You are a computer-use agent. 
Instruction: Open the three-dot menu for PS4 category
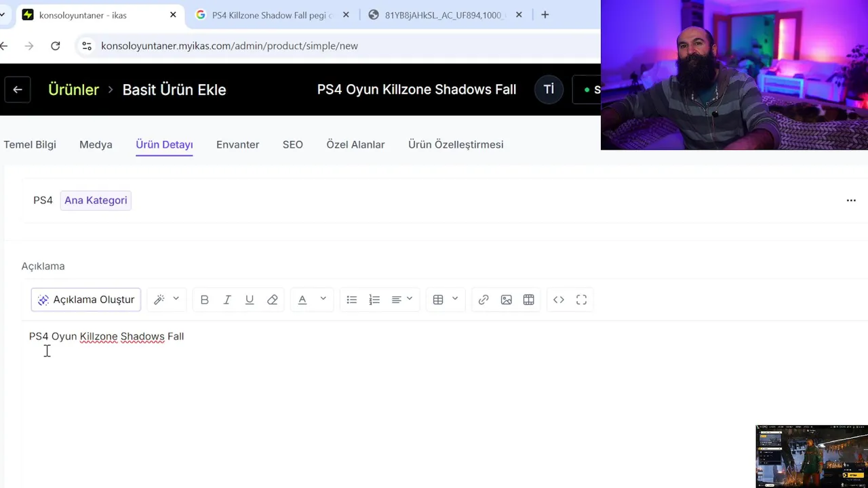[851, 201]
